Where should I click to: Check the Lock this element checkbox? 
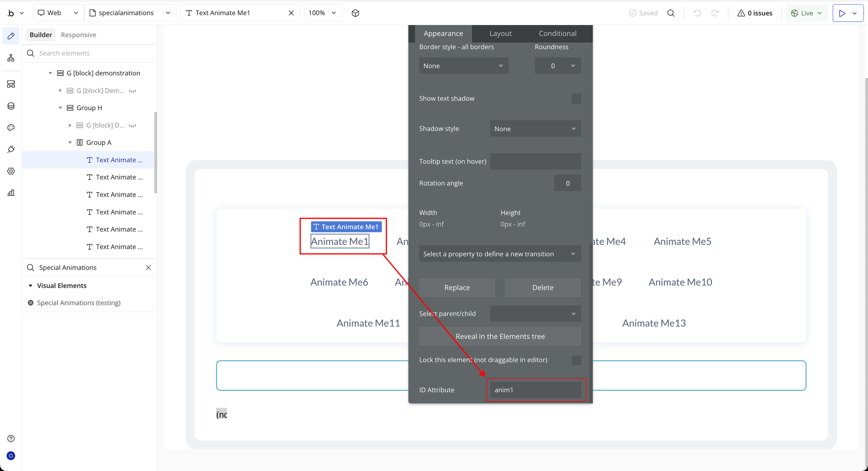click(x=576, y=360)
